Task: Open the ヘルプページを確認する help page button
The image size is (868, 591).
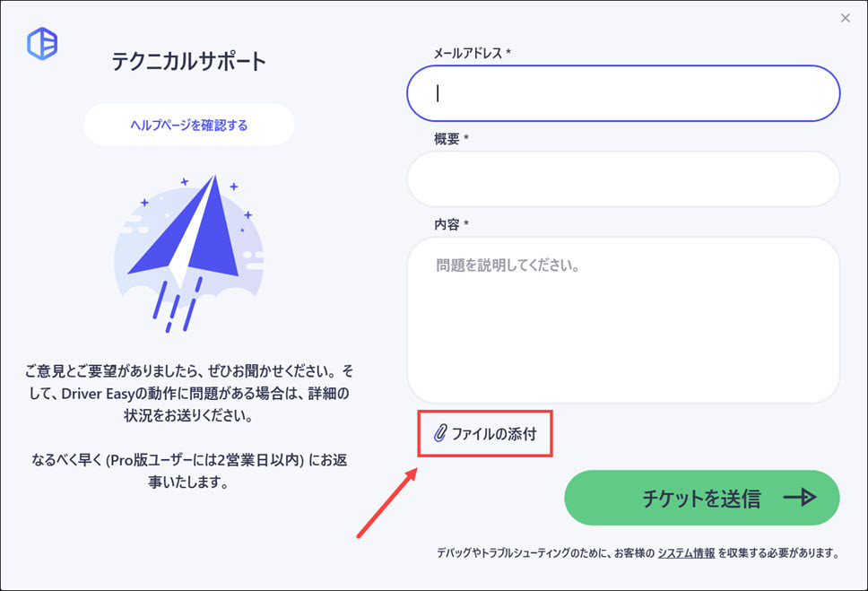Action: (x=189, y=125)
